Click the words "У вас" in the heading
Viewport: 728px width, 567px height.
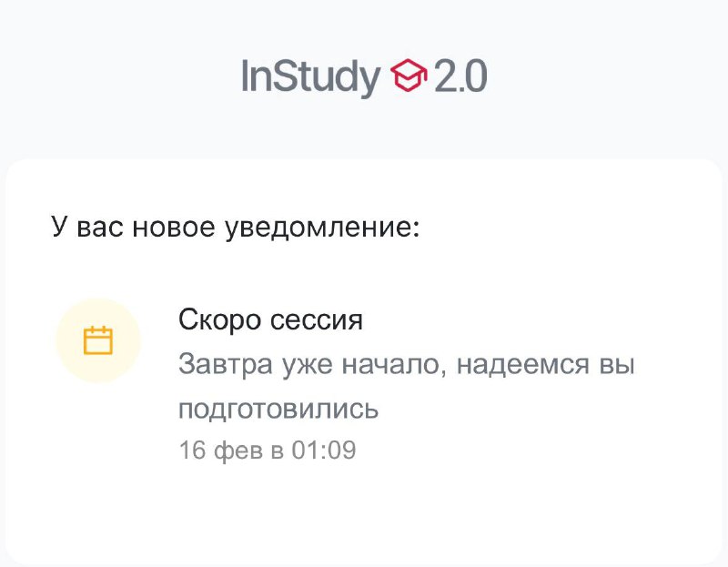[87, 227]
